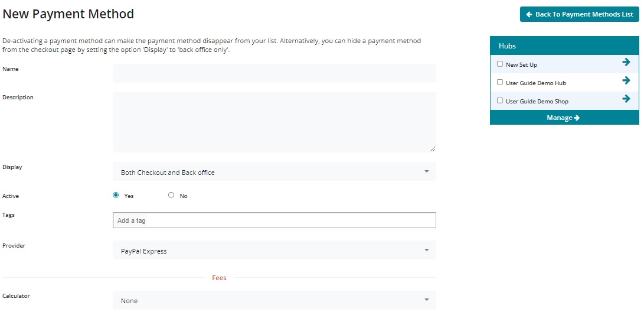The image size is (644, 315).
Task: Click back arrow icon in Payment Methods button
Action: click(529, 14)
